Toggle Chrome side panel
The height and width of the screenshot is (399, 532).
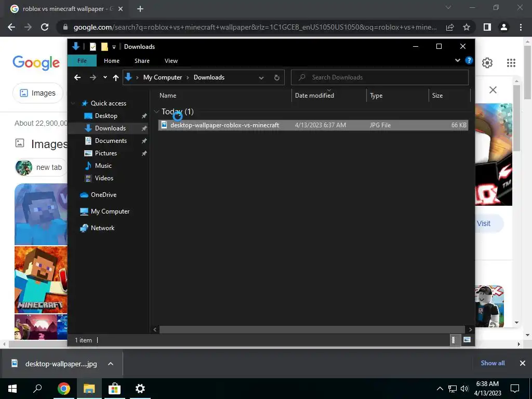click(487, 27)
